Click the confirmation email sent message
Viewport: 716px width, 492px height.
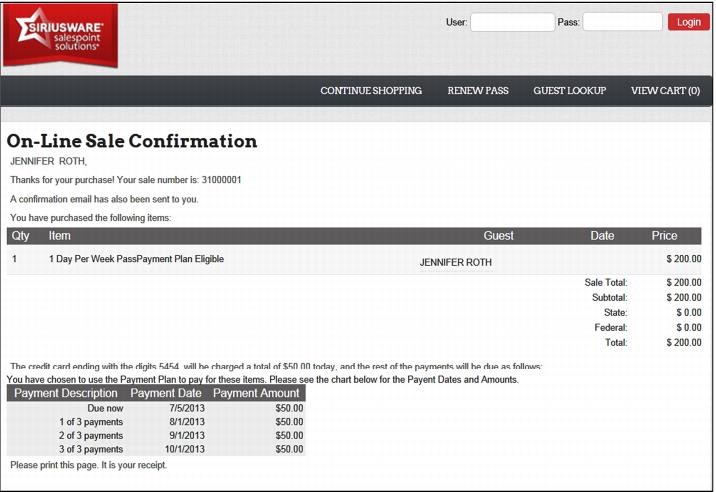104,199
